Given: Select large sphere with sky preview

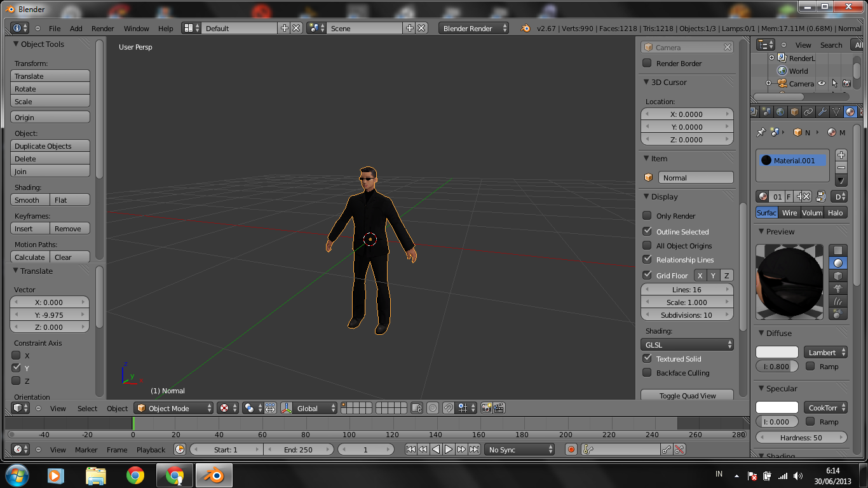Looking at the screenshot, I should click(x=838, y=314).
